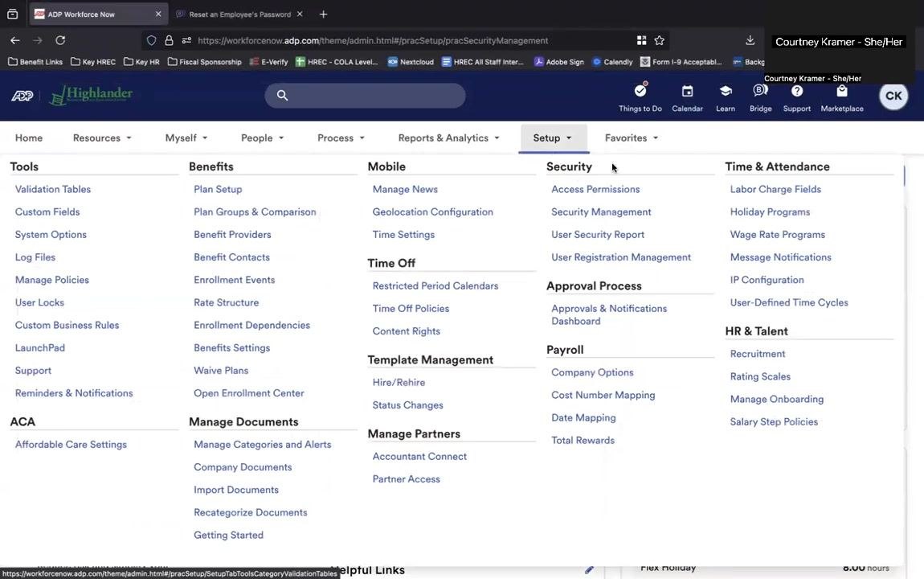Viewport: 924px width, 579px height.
Task: Open Labor Charge Fields link
Action: point(775,189)
